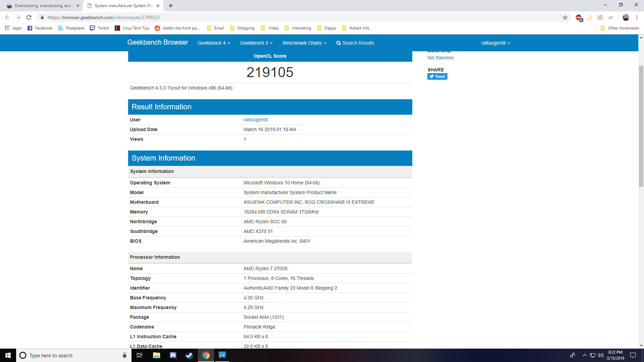Open File Explorer from taskbar
The height and width of the screenshot is (362, 644).
pyautogui.click(x=157, y=355)
